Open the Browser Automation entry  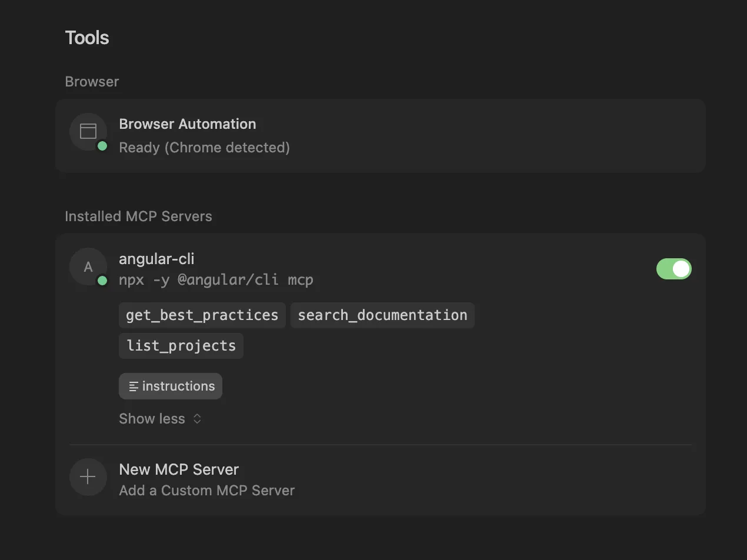pos(188,124)
